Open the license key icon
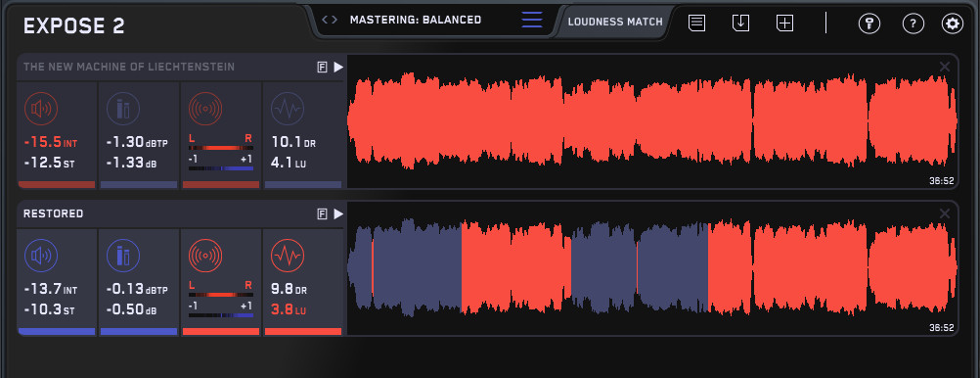The width and height of the screenshot is (980, 378). click(x=869, y=24)
